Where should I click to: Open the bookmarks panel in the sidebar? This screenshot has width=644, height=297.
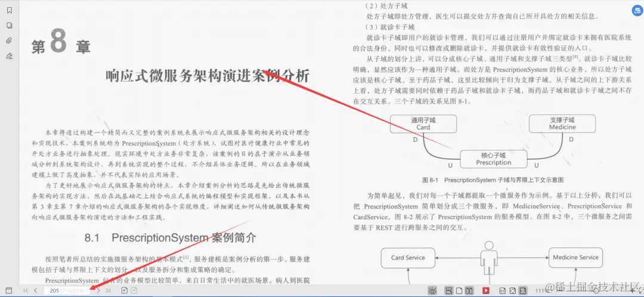pos(10,10)
